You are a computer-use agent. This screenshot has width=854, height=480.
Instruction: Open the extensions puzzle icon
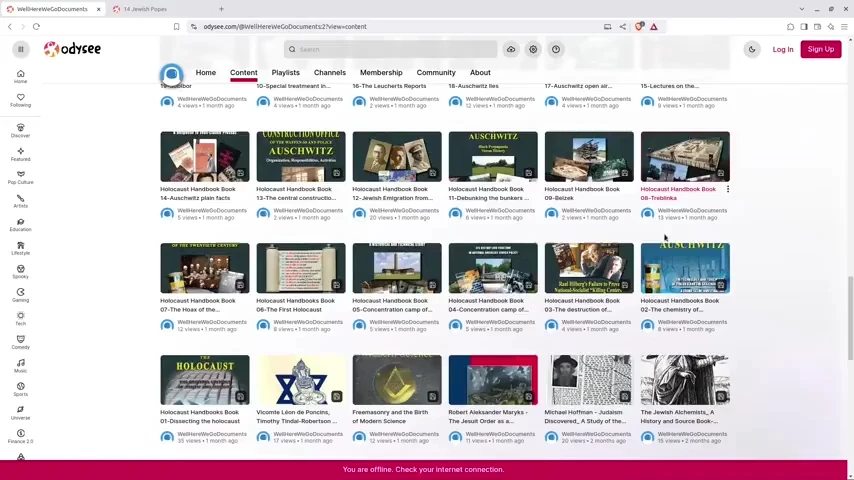(790, 27)
